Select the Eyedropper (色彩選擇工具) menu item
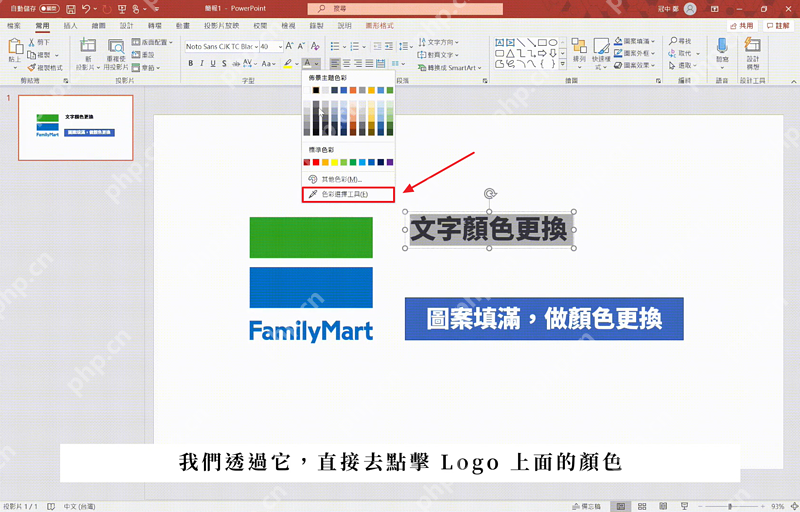 click(x=348, y=194)
